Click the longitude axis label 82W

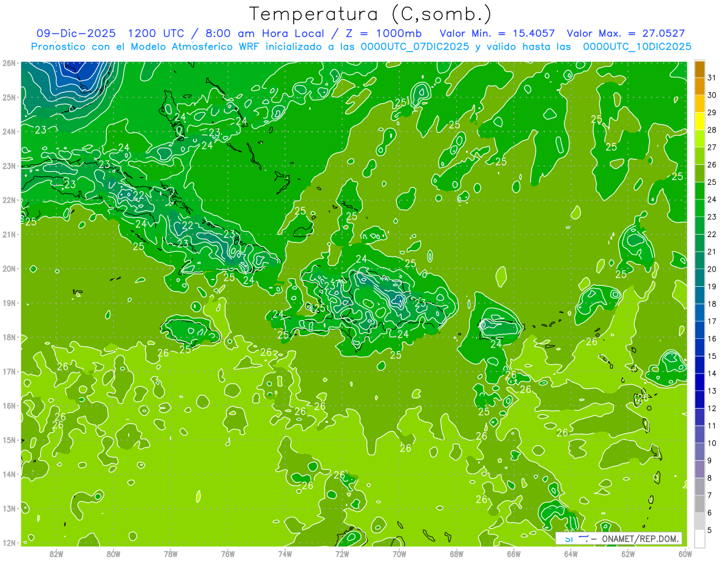[56, 554]
